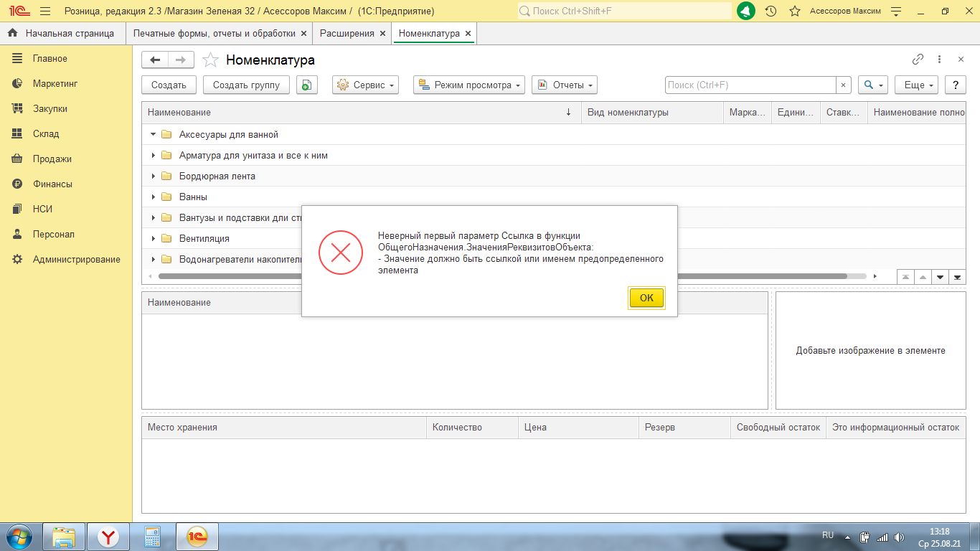
Task: Go back with left arrow button
Action: point(155,60)
